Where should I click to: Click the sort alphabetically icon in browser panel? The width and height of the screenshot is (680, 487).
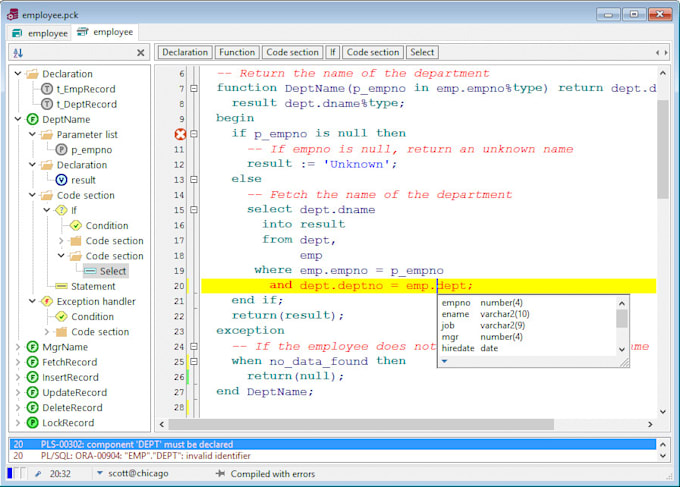tap(18, 53)
